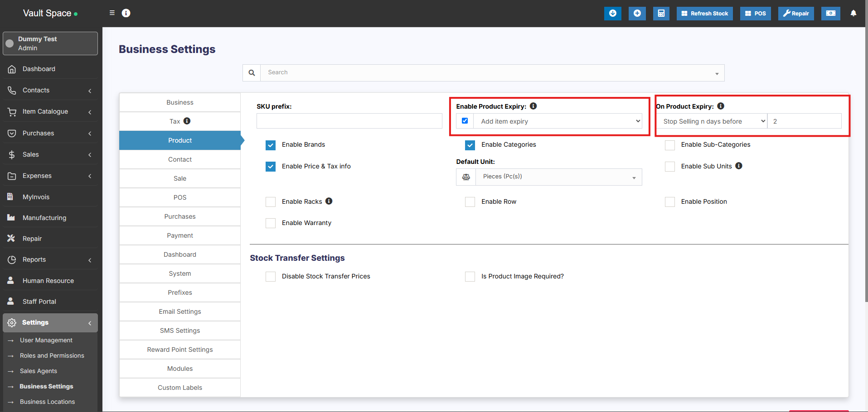Image resolution: width=868 pixels, height=412 pixels.
Task: Switch to the Prefixes settings tab
Action: pos(180,292)
